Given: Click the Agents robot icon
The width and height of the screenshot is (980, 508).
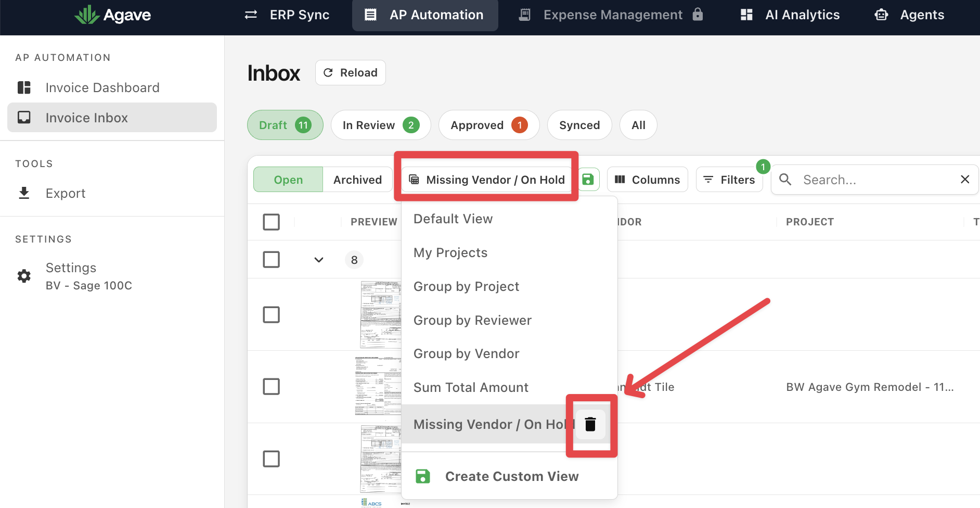Looking at the screenshot, I should pos(881,15).
